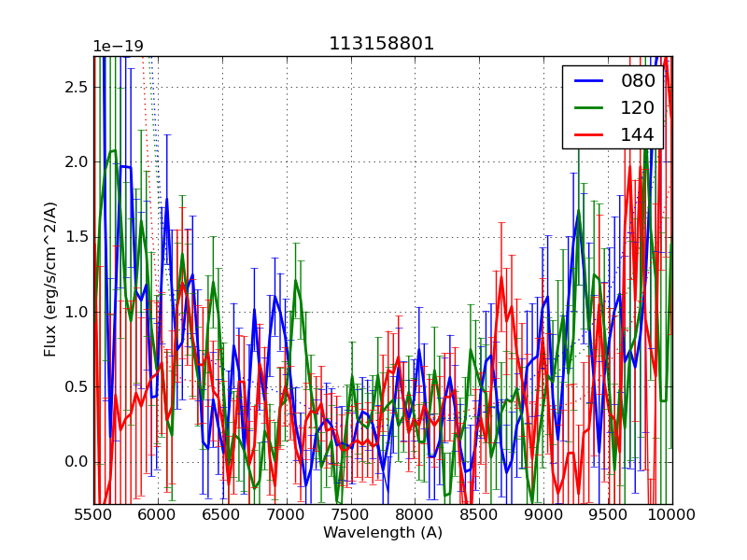The image size is (747, 560).
Task: Click the 1e-19 exponent label
Action: 118,47
